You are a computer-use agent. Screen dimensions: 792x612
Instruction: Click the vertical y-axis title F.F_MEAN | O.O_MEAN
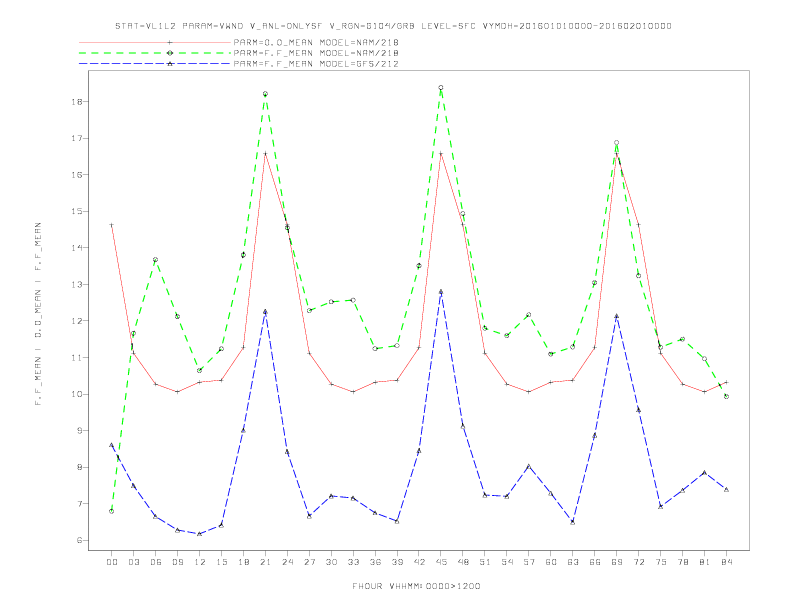38,314
